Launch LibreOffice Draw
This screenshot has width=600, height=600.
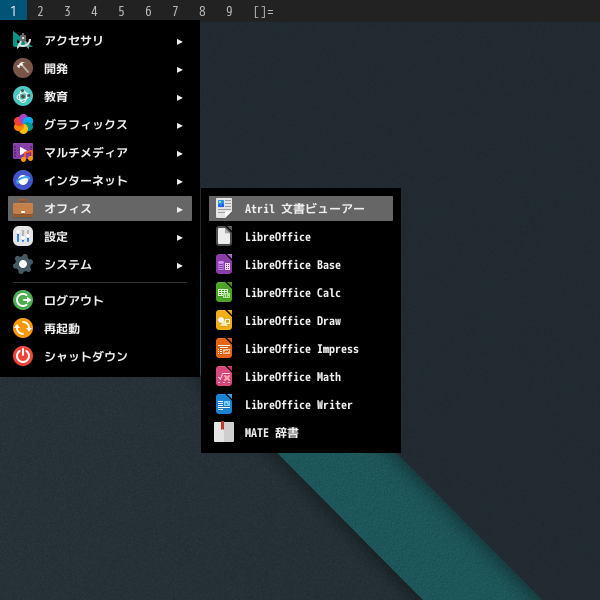click(x=301, y=321)
